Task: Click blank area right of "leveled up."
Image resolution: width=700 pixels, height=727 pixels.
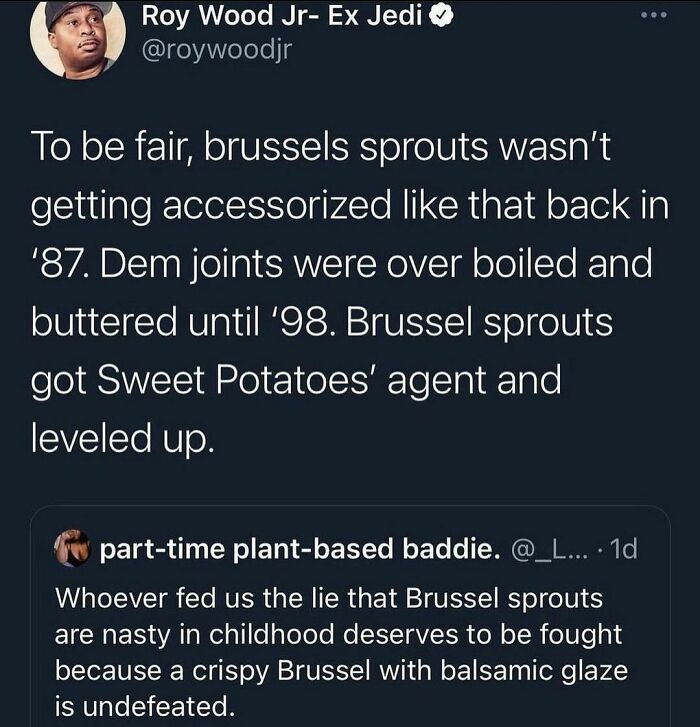Action: coord(450,439)
